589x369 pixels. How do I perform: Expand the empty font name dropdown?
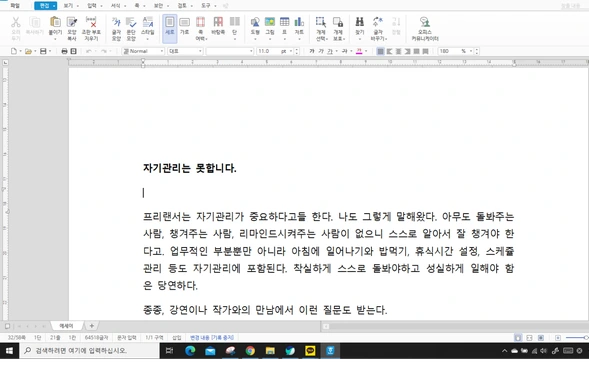[251, 51]
